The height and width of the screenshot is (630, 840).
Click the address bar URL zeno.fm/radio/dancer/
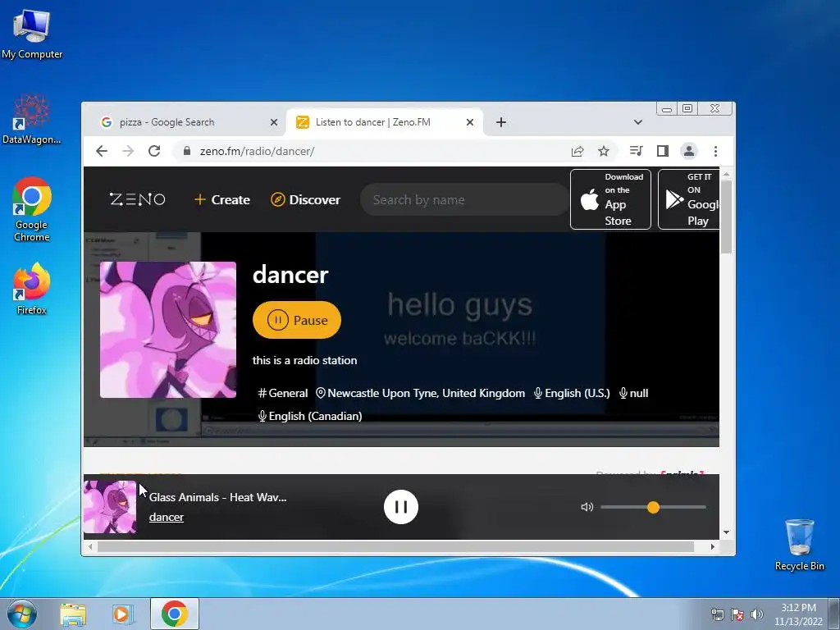pos(257,151)
